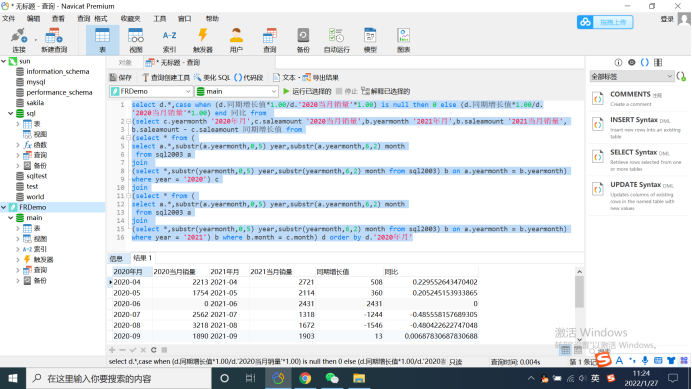Open the Connection (连接) toolbar icon
692x389 pixels.
tap(19, 40)
